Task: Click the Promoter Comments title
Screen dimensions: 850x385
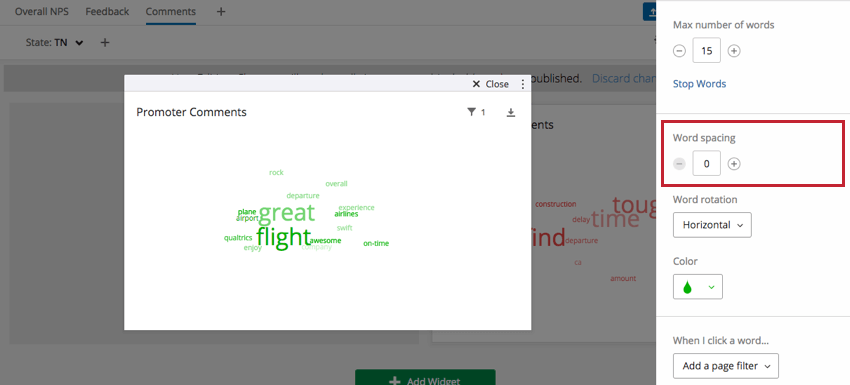Action: (x=191, y=112)
